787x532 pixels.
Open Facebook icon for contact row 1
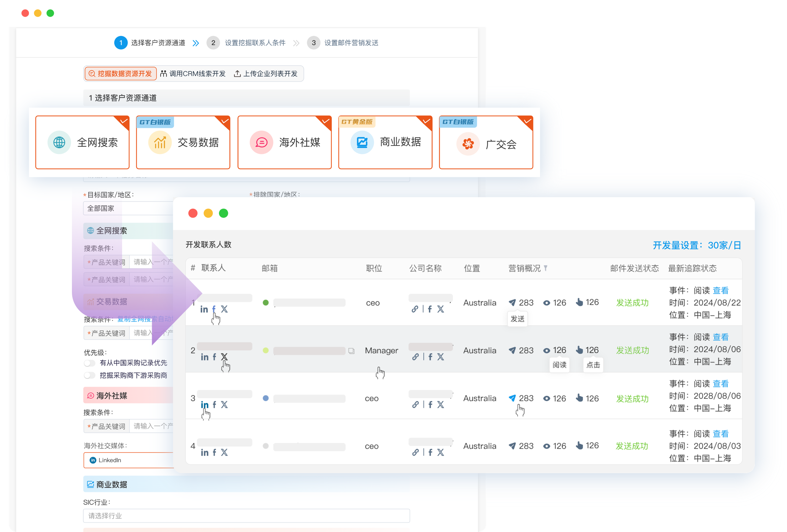coord(214,309)
